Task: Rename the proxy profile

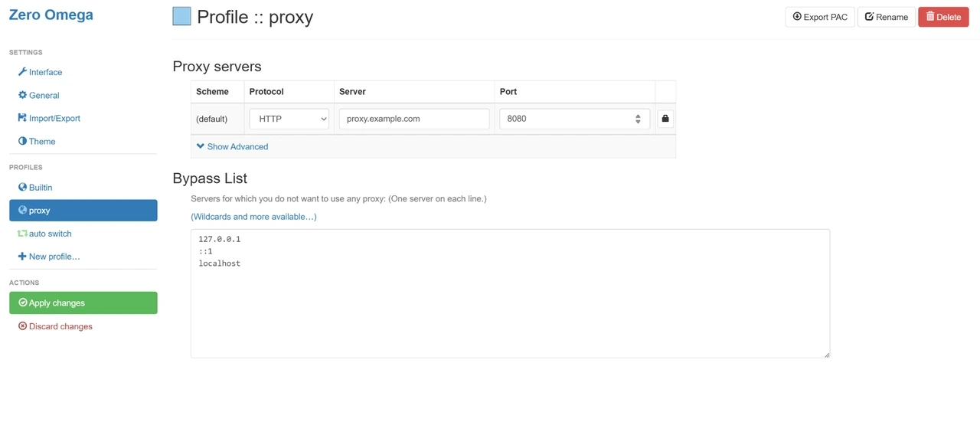Action: (886, 16)
